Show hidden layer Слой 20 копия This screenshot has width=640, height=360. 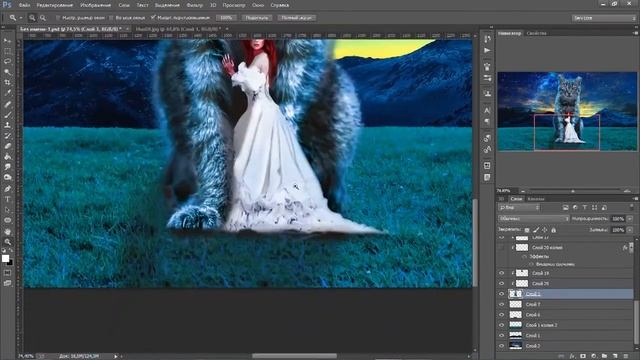coord(502,248)
